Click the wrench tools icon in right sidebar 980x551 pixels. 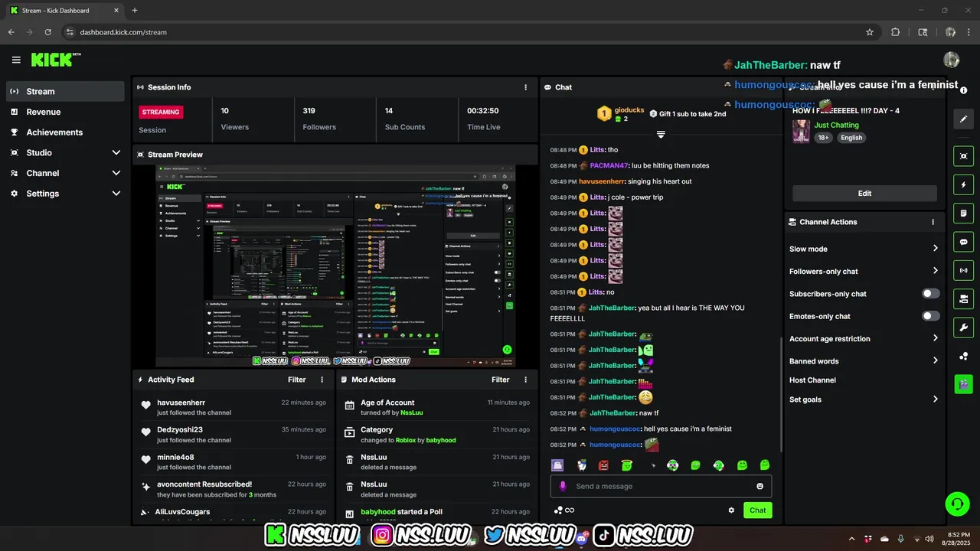[x=963, y=328]
